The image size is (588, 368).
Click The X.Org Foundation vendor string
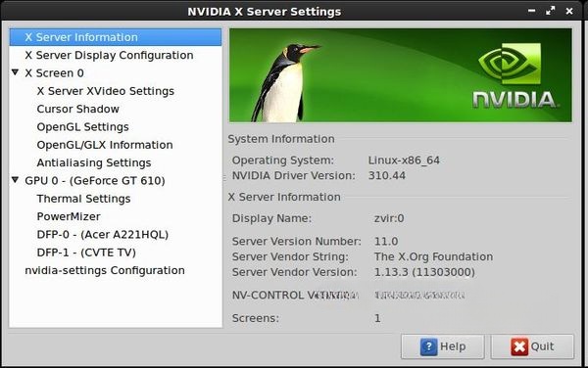coord(433,256)
